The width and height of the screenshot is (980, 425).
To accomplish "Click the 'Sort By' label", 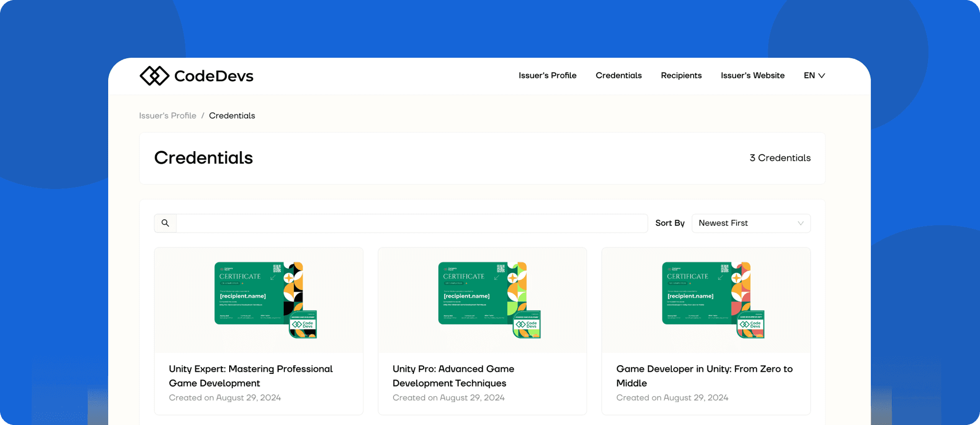I will (670, 223).
